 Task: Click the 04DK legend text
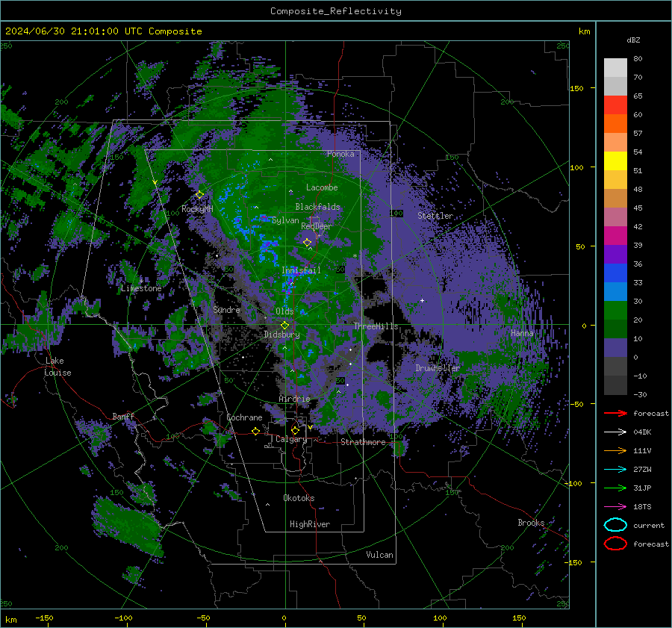point(642,432)
